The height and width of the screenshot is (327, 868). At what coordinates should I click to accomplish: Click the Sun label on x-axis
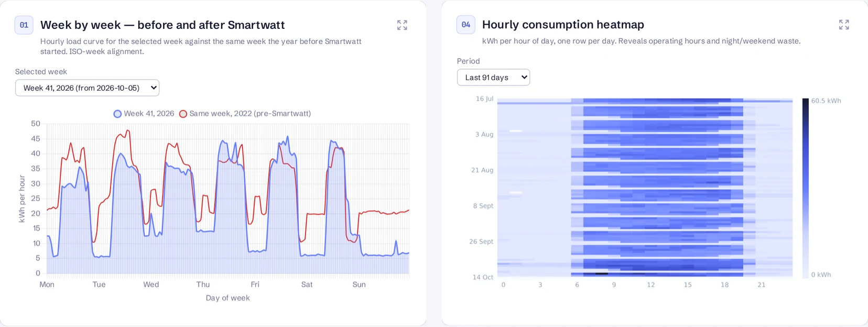pyautogui.click(x=359, y=285)
